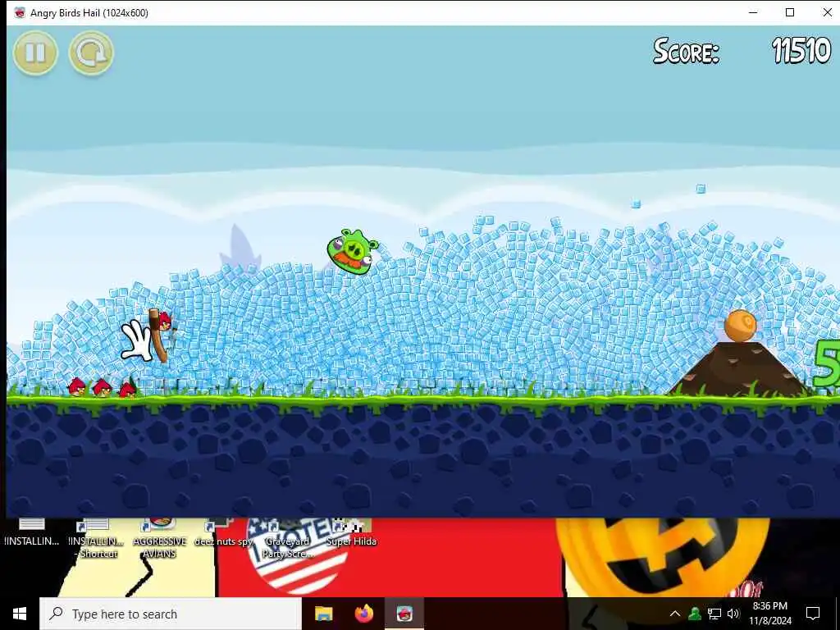Open File Explorer from the taskbar
This screenshot has height=630, width=840.
[x=323, y=614]
